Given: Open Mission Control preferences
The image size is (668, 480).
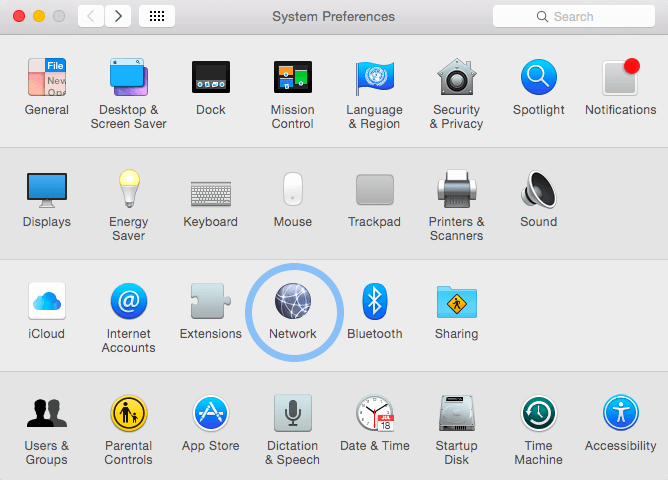Looking at the screenshot, I should 292,79.
